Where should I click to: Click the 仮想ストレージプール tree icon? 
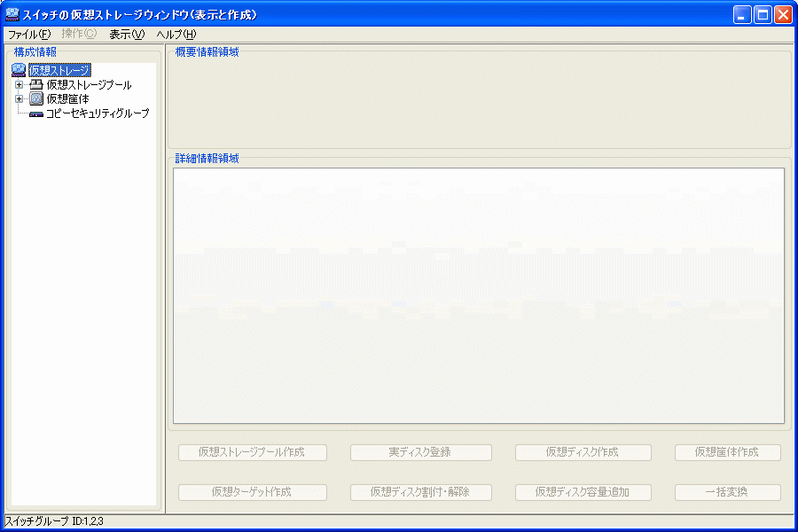(x=36, y=84)
